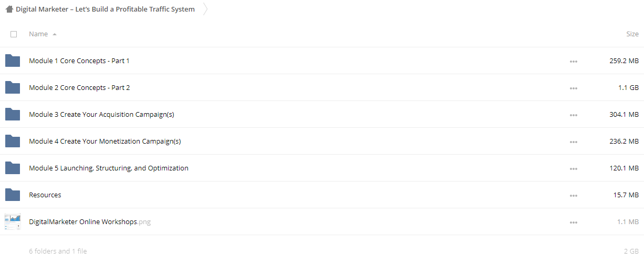644x272 pixels.
Task: Click the Module 4 Monetization Campaign folder icon
Action: coord(13,142)
